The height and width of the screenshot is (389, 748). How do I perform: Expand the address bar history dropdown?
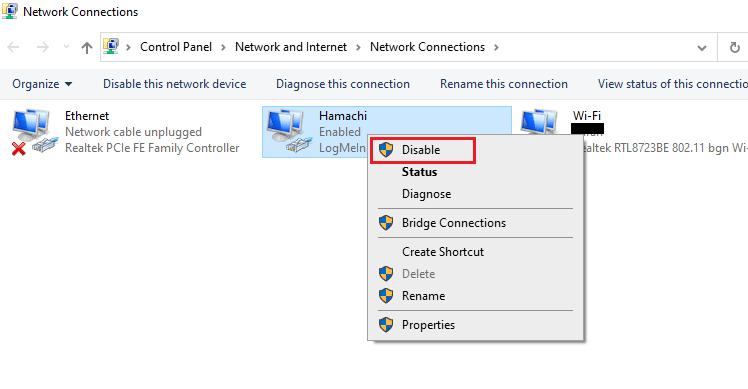pyautogui.click(x=702, y=48)
